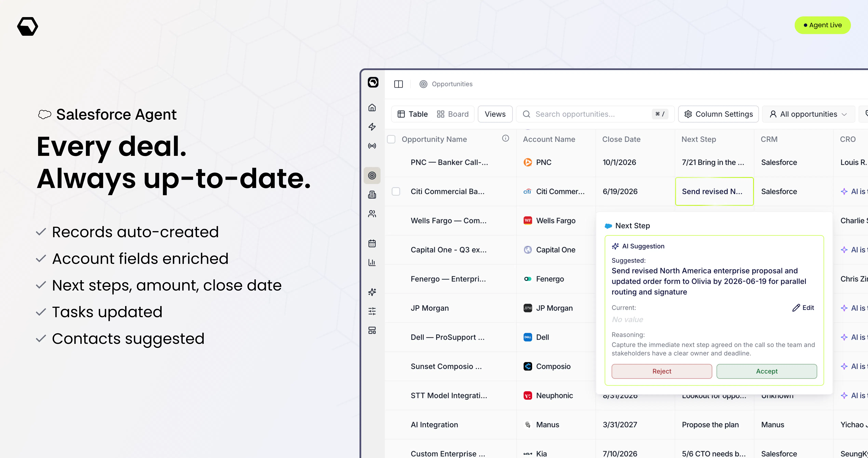Open the AI Integration opportunity
This screenshot has height=458, width=868.
pos(434,425)
